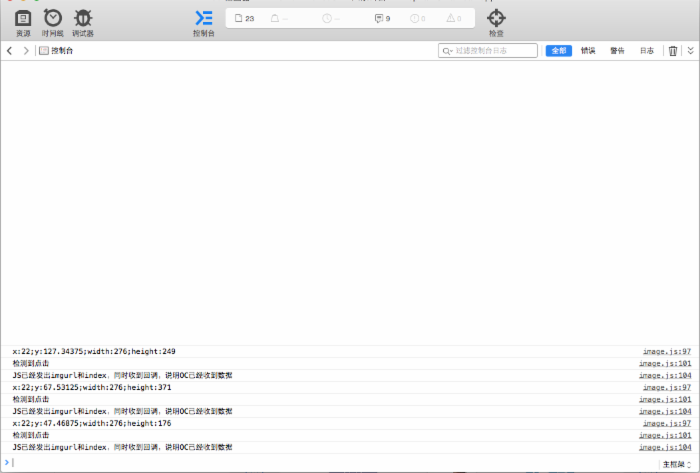
Task: Open the 时间线 (Timelines) panel
Action: click(52, 22)
